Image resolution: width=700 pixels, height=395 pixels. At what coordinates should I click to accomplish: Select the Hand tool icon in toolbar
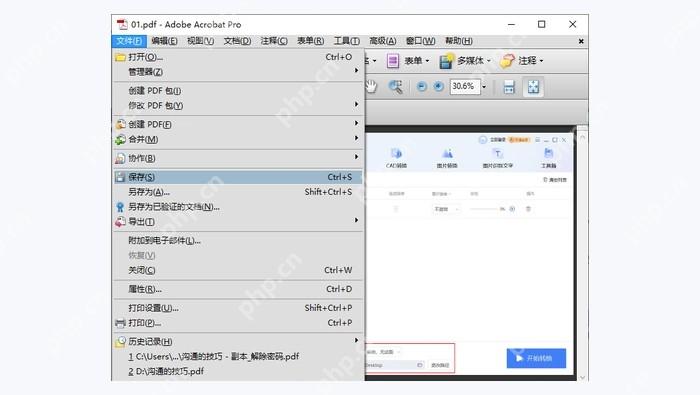[371, 87]
